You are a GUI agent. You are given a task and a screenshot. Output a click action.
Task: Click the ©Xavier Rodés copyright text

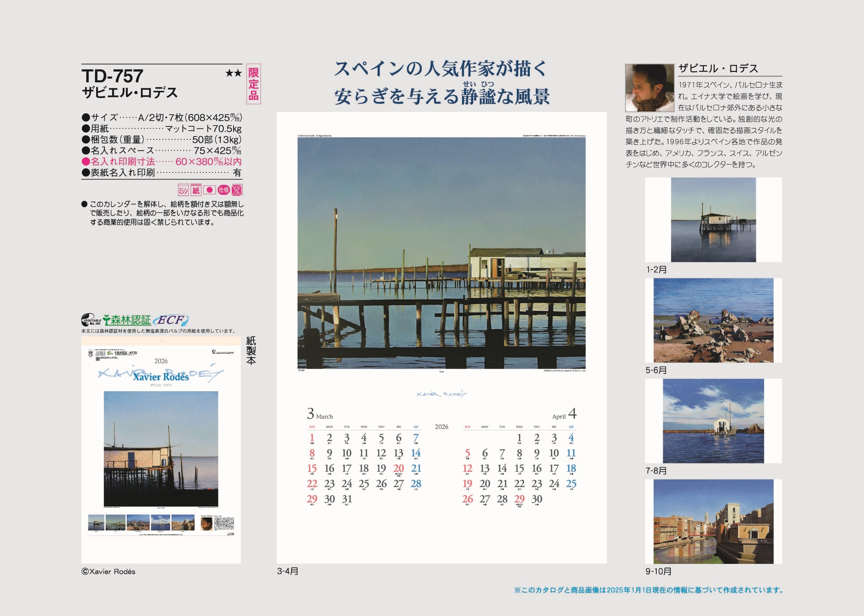[x=108, y=572]
